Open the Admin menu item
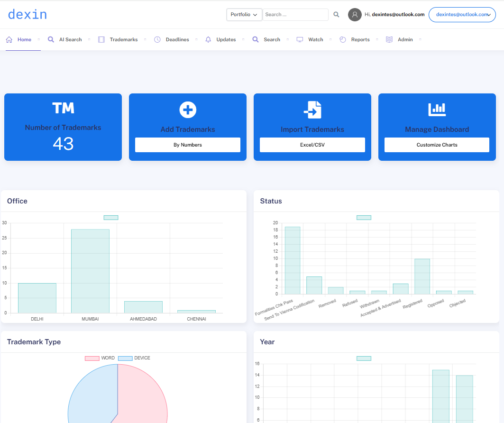The width and height of the screenshot is (504, 423). [x=405, y=39]
